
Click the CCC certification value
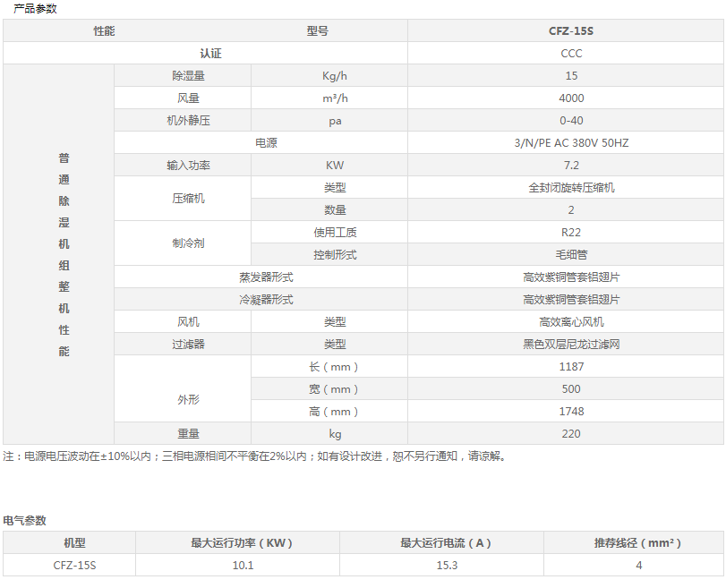coord(570,54)
